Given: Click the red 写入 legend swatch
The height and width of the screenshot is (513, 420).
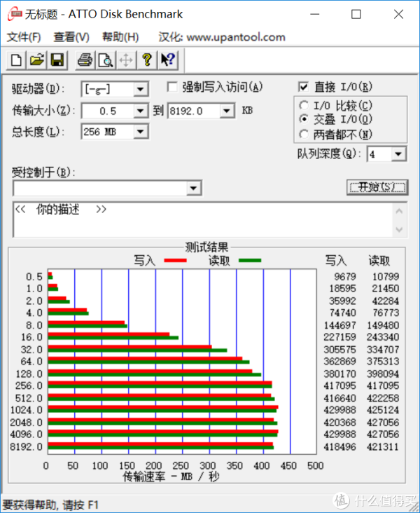Looking at the screenshot, I should coord(175,261).
